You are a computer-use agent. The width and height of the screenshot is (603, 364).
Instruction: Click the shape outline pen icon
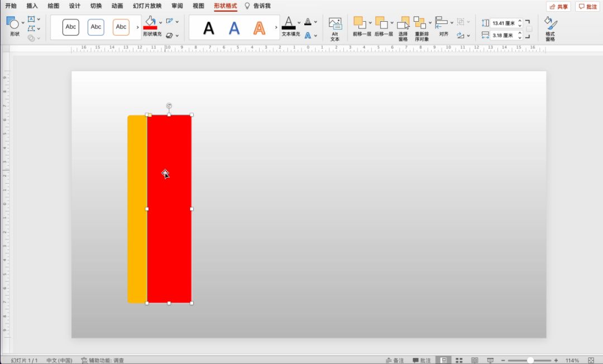[x=169, y=21]
